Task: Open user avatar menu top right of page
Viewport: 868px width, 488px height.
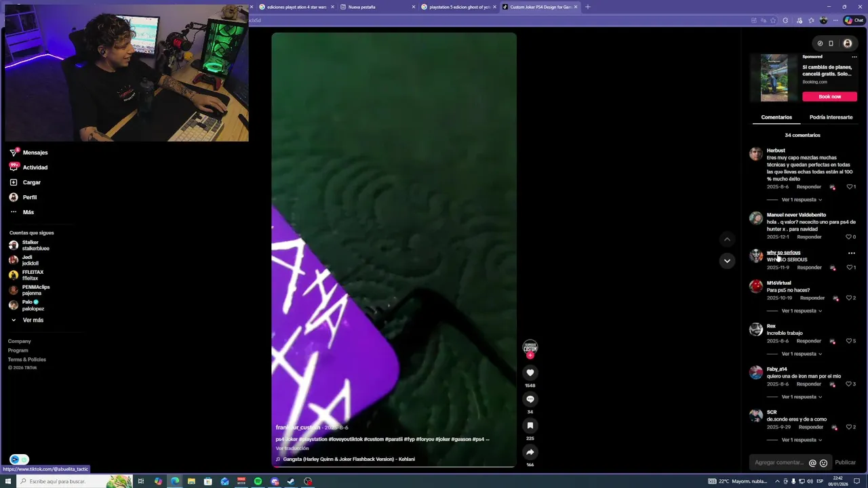Action: click(x=848, y=43)
